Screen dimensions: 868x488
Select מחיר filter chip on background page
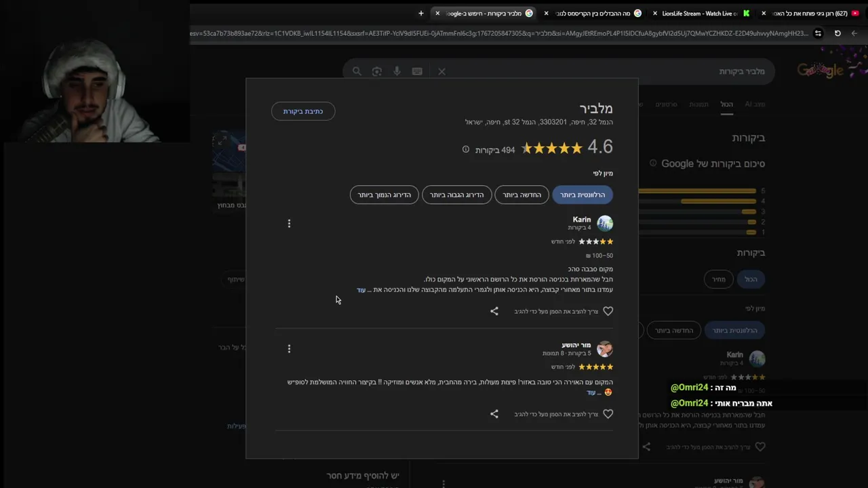coord(718,279)
